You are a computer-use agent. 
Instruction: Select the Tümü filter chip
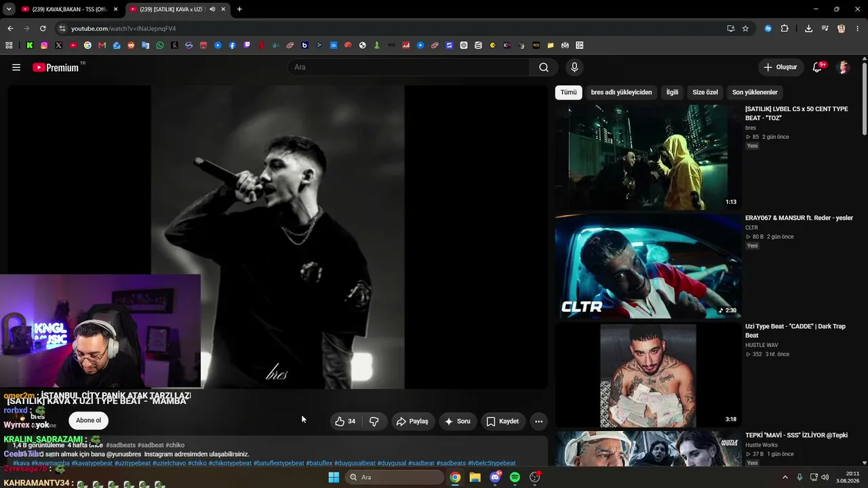click(568, 92)
